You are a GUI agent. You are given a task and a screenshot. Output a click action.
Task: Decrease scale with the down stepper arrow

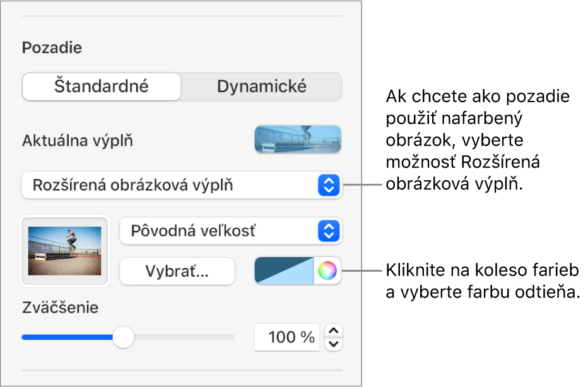point(334,344)
